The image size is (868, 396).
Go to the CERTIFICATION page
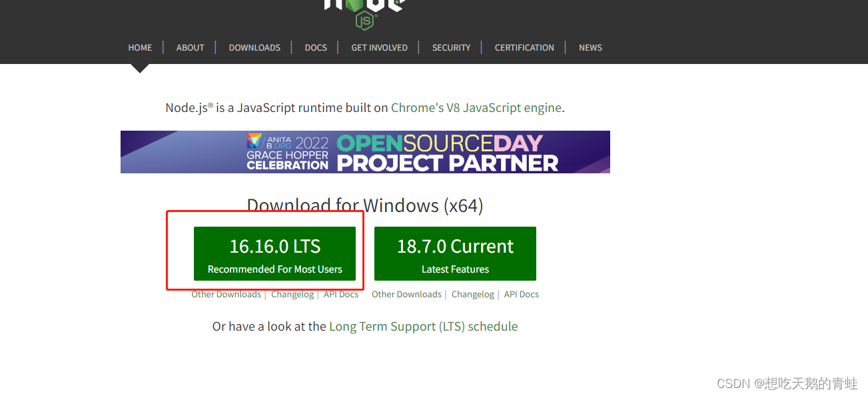pos(524,47)
